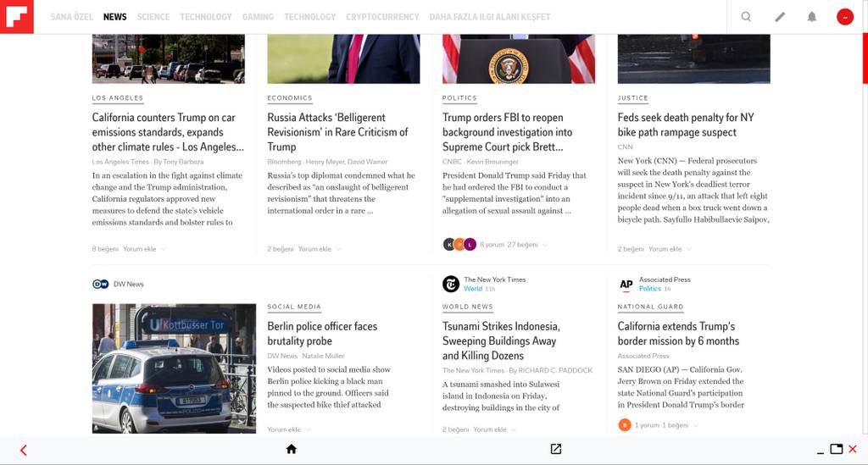Click Yorum ekle under California emissions article
The height and width of the screenshot is (465, 868).
140,249
